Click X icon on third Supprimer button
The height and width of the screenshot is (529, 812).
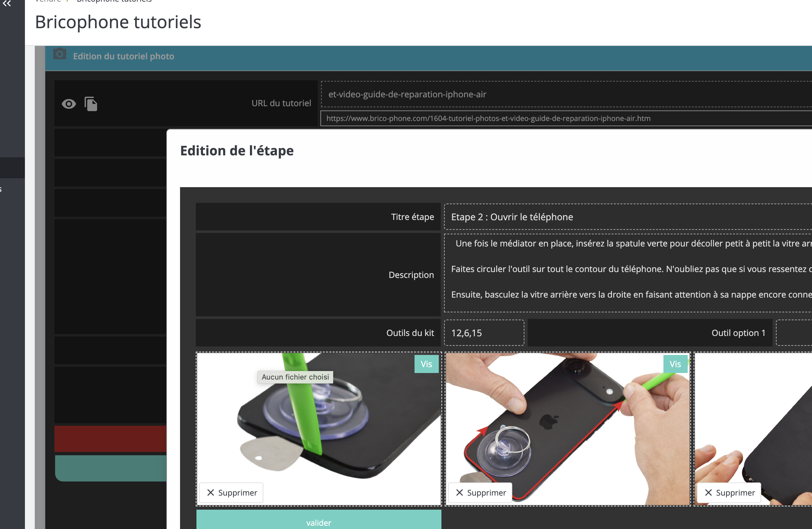click(x=708, y=493)
